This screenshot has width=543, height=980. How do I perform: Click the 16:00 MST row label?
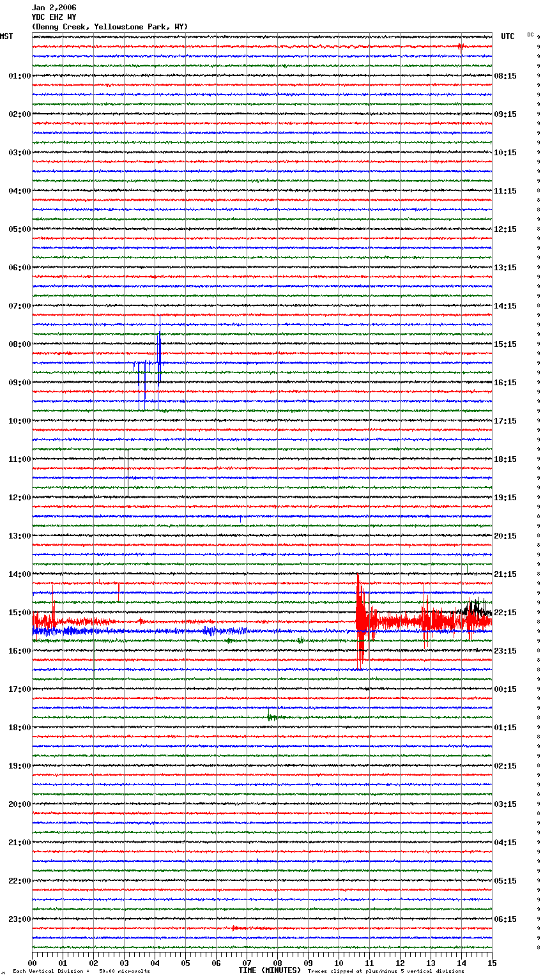click(19, 651)
